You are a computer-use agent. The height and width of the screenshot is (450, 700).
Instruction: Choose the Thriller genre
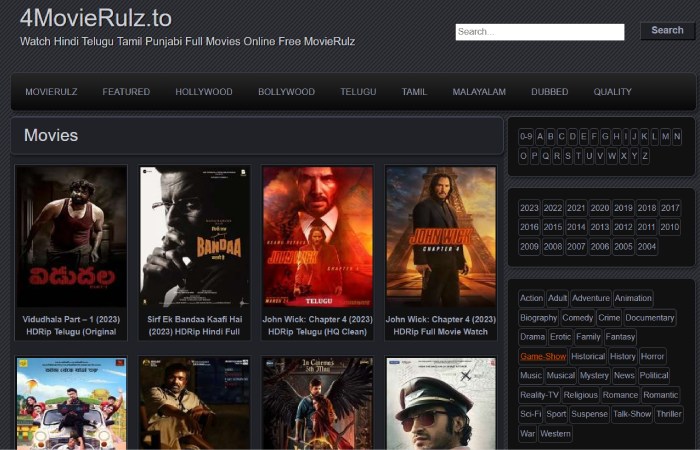tap(668, 414)
